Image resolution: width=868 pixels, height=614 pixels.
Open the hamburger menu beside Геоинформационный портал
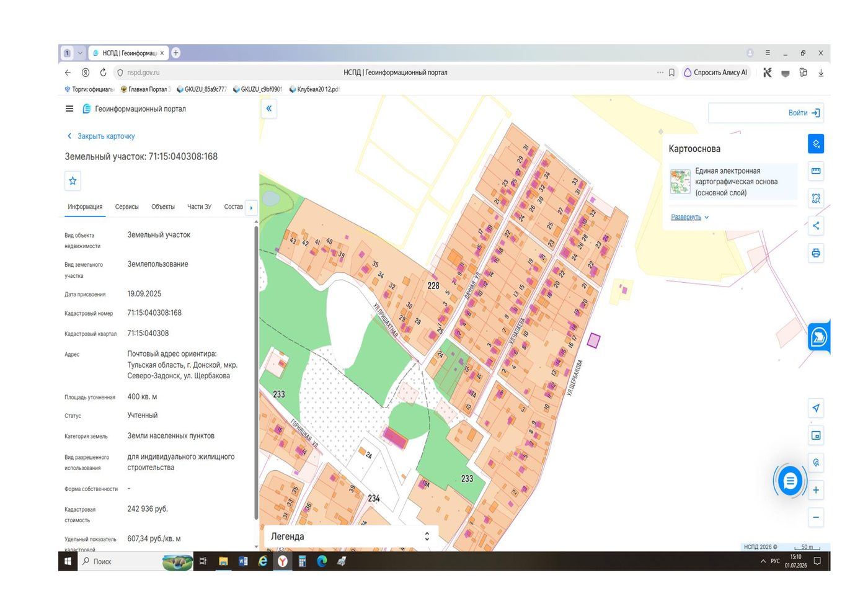(69, 109)
